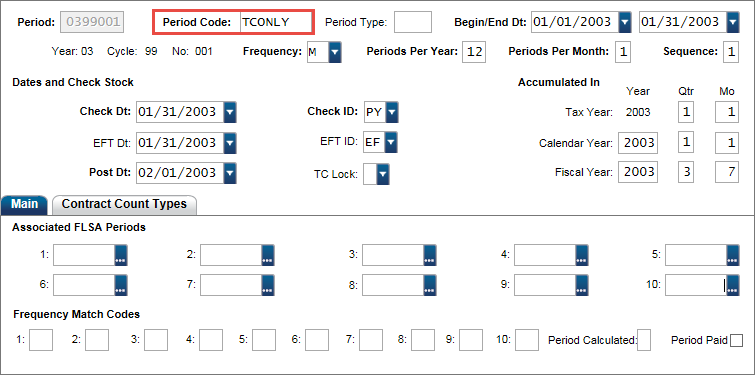Image resolution: width=755 pixels, height=375 pixels.
Task: Expand the Frequency dropdown
Action: 335,52
